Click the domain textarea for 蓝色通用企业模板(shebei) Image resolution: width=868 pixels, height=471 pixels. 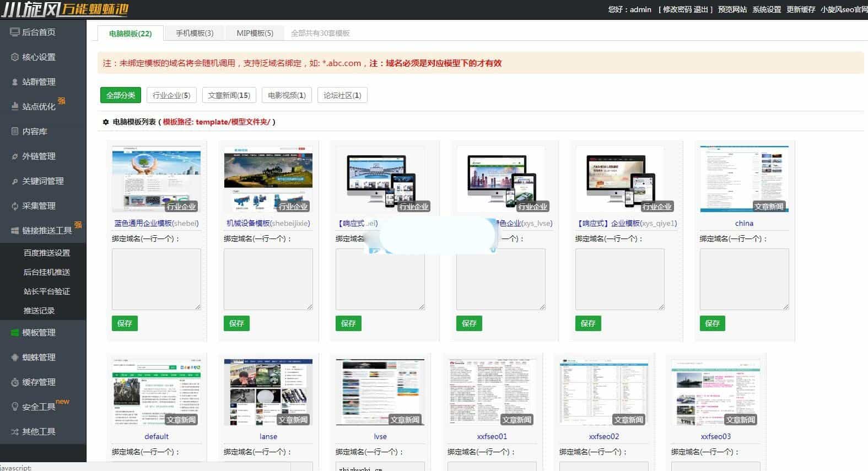157,279
